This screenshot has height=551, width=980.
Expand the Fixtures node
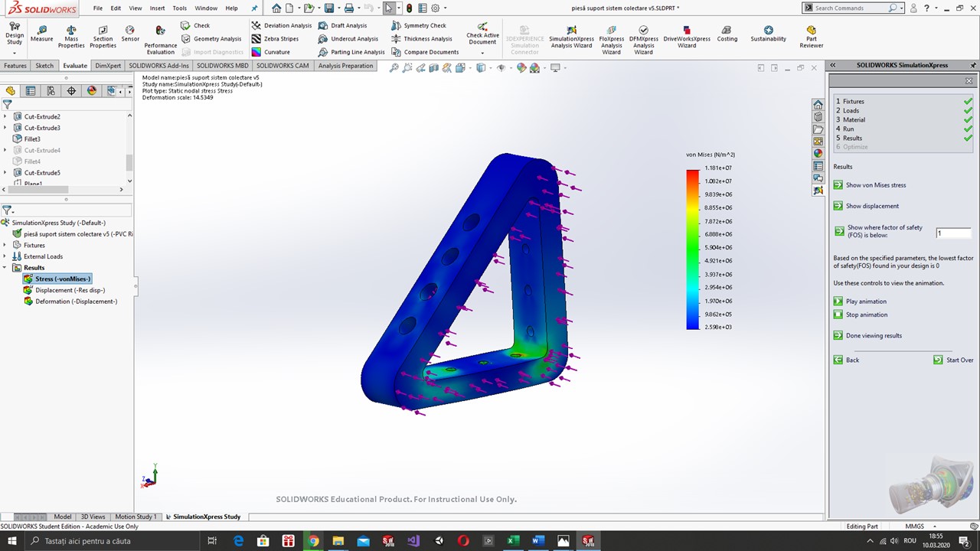pos(5,245)
